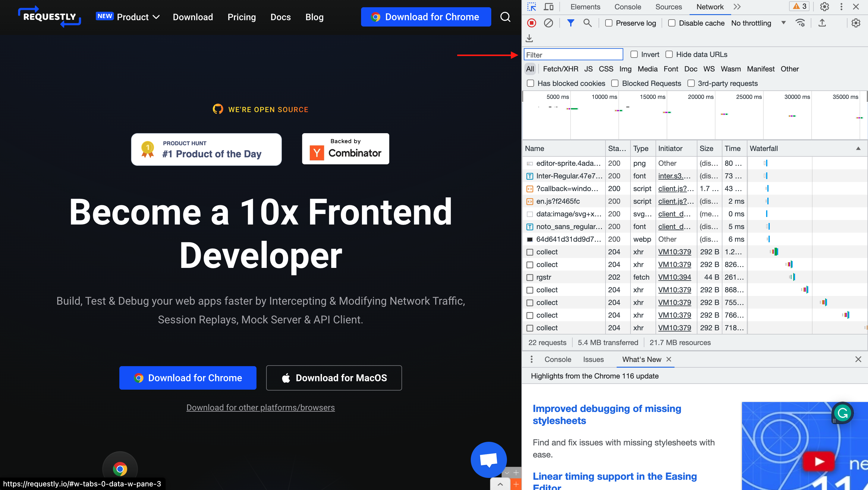Image resolution: width=868 pixels, height=490 pixels.
Task: Open the blue chat widget bubble
Action: pos(489,460)
